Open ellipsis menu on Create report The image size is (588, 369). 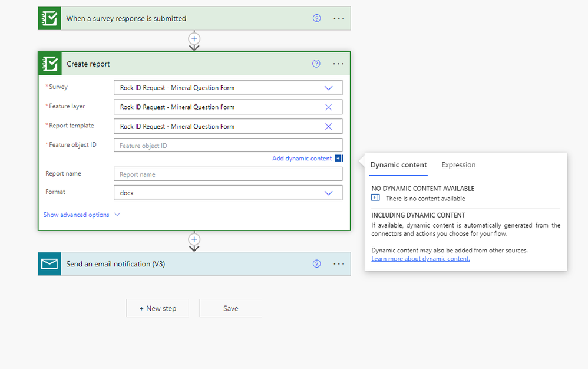pos(338,64)
